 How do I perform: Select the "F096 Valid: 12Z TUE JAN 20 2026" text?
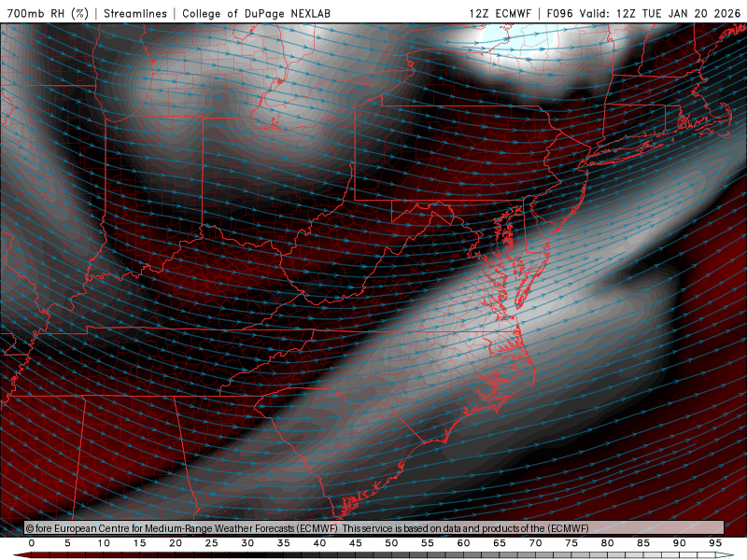643,13
